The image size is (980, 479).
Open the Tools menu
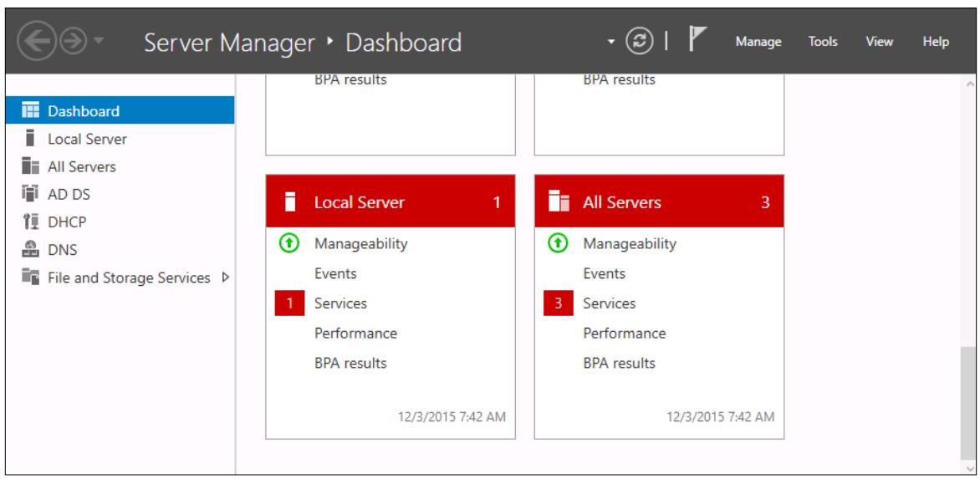tap(823, 42)
